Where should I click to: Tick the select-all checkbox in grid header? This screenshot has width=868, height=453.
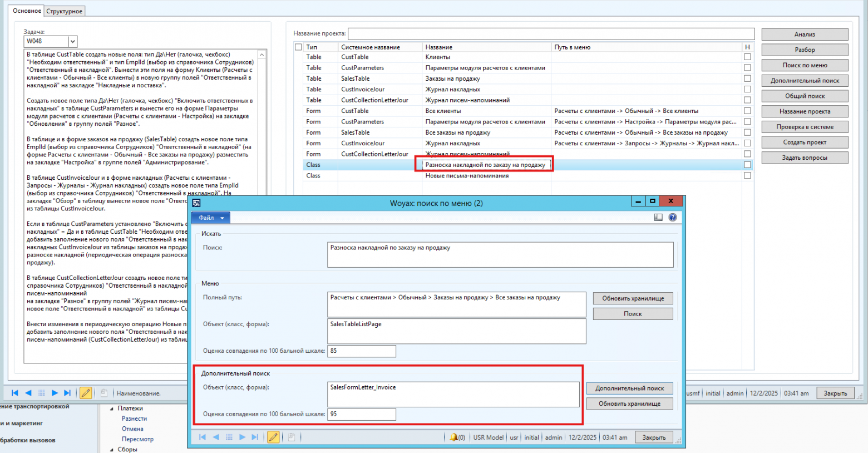[x=298, y=47]
